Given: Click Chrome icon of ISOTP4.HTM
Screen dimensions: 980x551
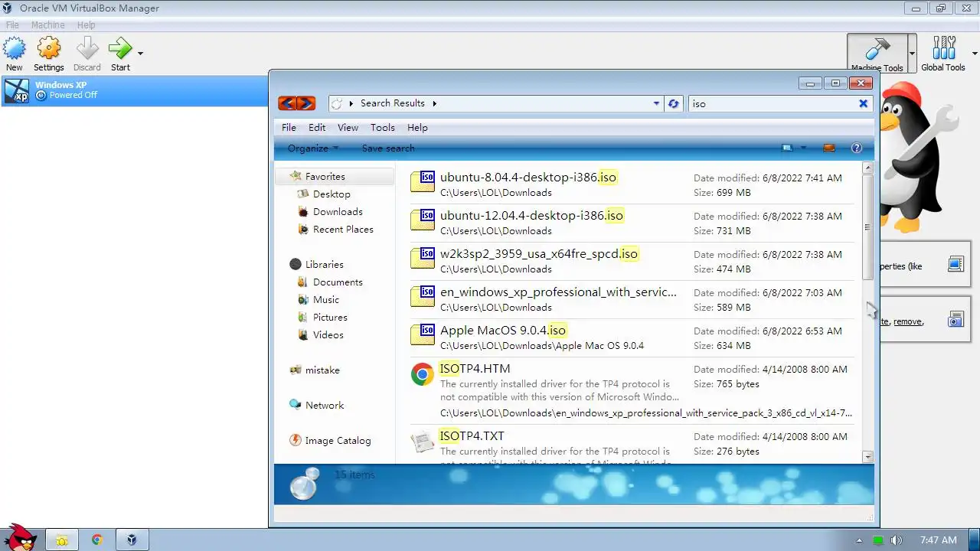Looking at the screenshot, I should click(x=422, y=374).
